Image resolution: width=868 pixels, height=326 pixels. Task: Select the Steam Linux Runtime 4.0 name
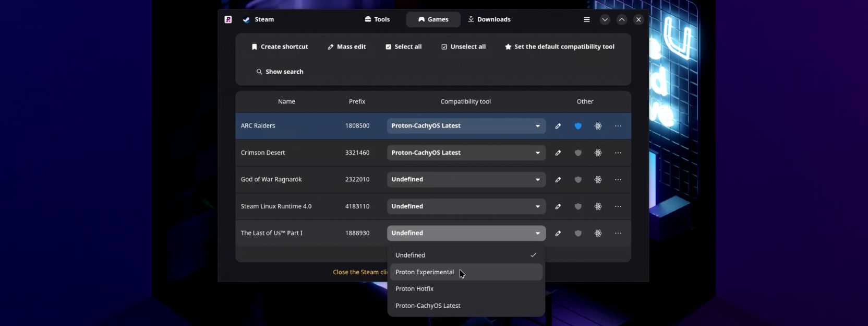(x=276, y=206)
